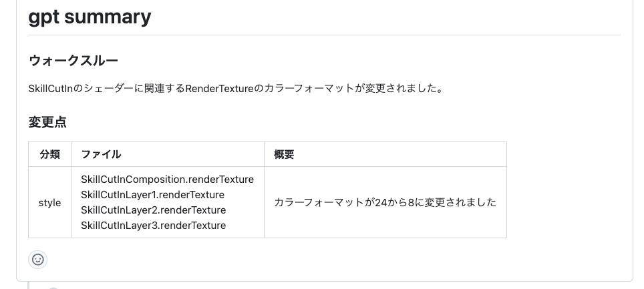Click SkillCutInLayer3.renderTexture file name
The width and height of the screenshot is (644, 289).
point(153,226)
